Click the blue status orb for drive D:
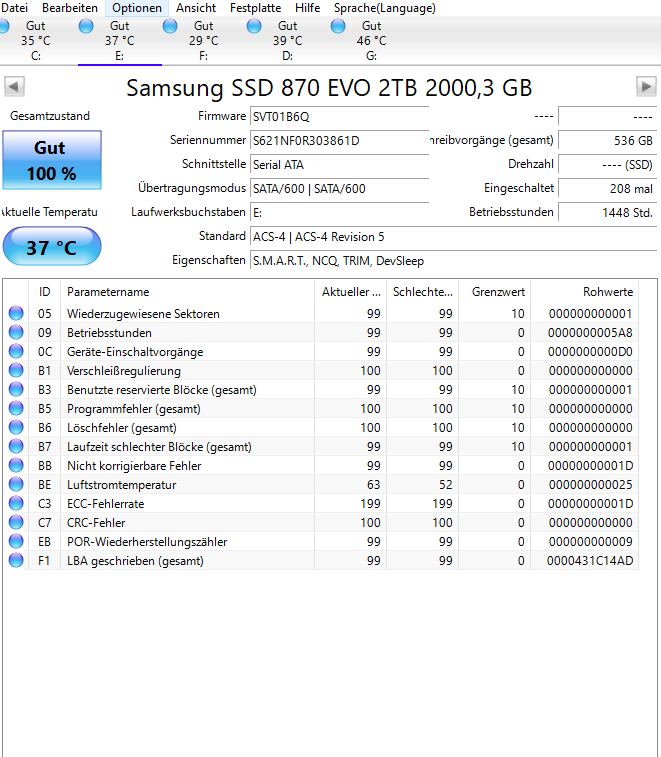This screenshot has width=661, height=757. coord(254,26)
